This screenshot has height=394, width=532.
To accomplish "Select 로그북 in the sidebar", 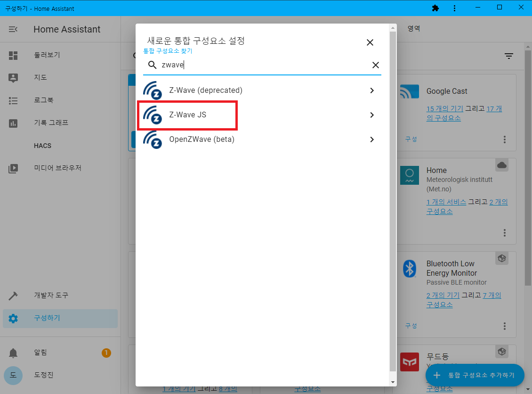I will tap(60, 100).
